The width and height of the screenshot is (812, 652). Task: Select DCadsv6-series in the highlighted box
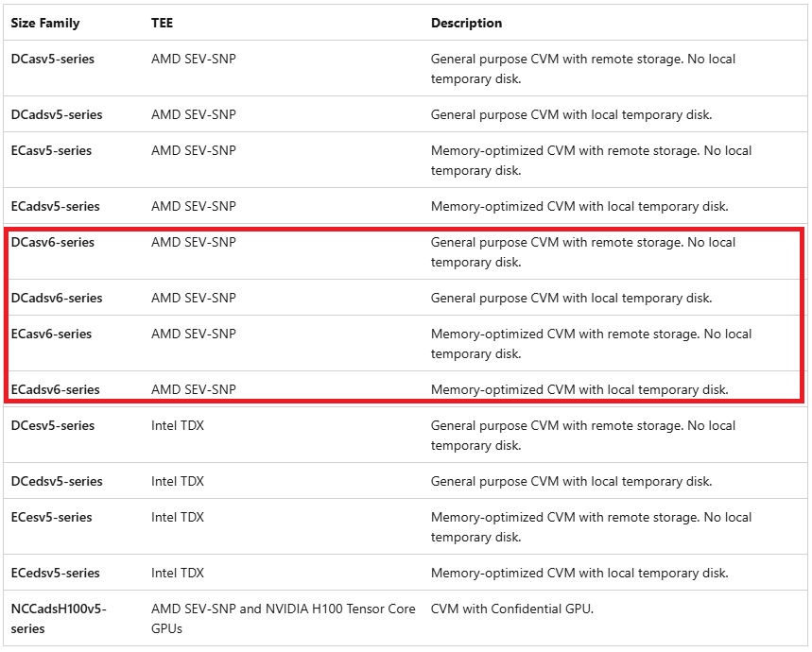pos(57,298)
